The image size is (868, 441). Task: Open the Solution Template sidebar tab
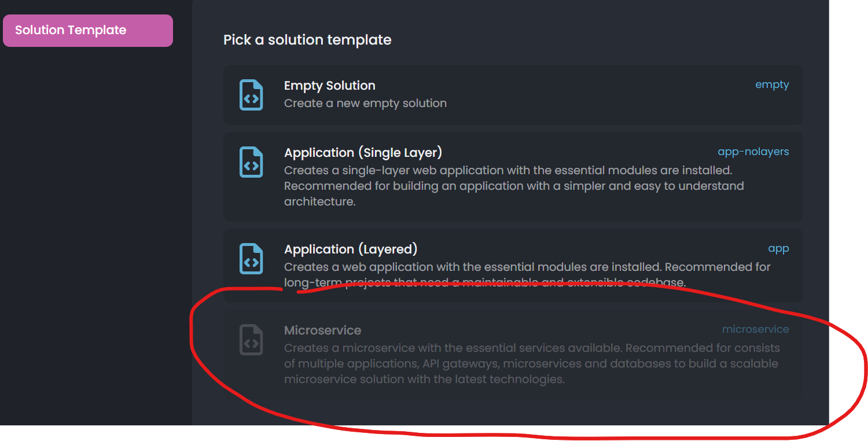(88, 31)
